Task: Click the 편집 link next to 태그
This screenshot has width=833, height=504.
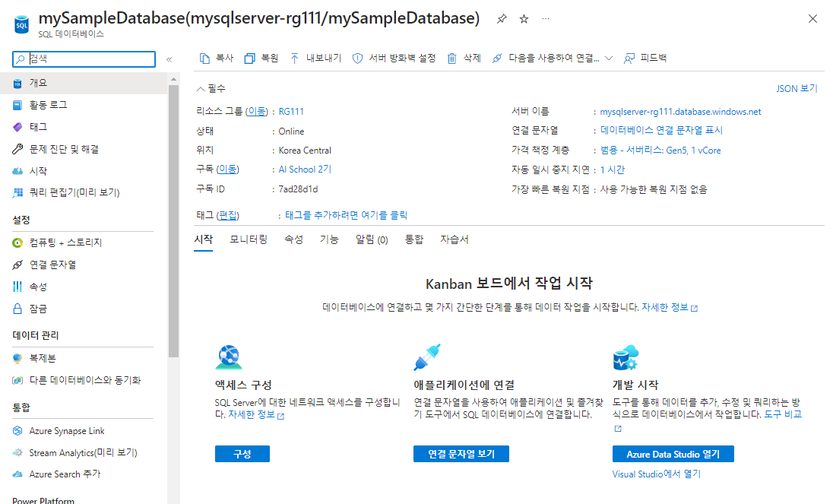Action: (x=228, y=215)
